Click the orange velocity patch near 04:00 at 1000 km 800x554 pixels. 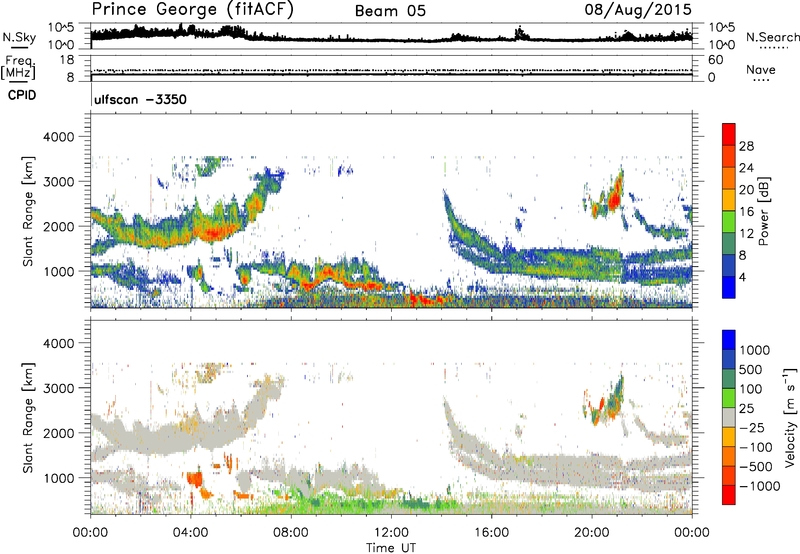[x=194, y=480]
